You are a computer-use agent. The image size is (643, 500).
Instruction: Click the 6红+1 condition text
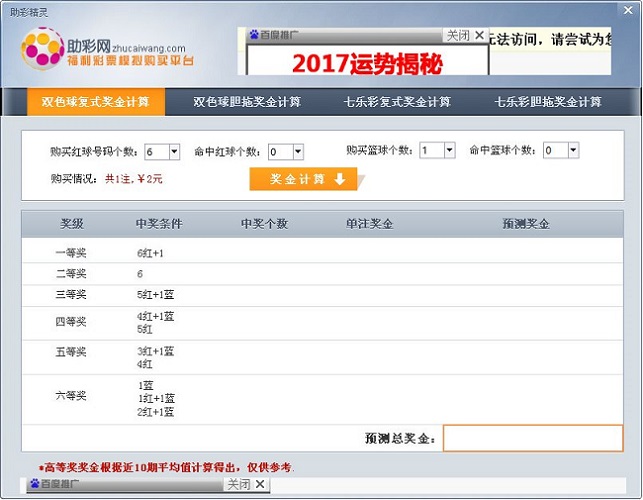(150, 253)
